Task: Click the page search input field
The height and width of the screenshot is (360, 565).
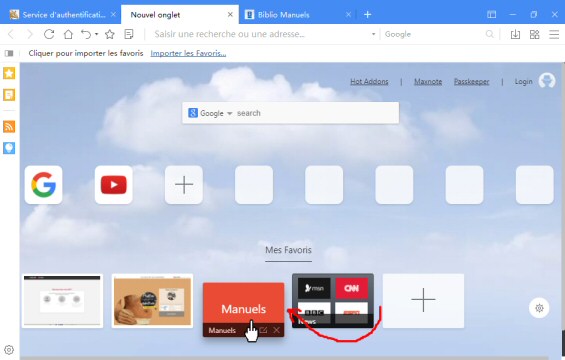Action: (316, 113)
